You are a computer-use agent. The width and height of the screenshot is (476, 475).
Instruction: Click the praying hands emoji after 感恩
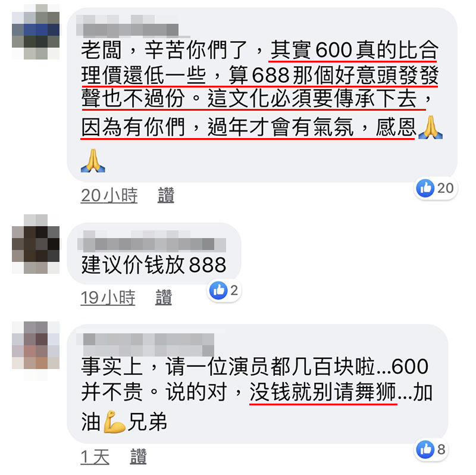(430, 127)
